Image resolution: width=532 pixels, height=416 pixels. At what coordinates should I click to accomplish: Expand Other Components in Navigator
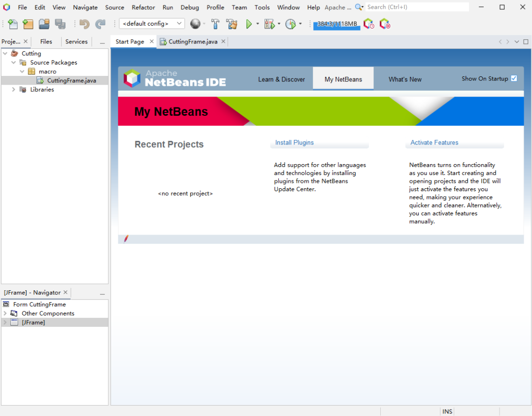pyautogui.click(x=5, y=313)
